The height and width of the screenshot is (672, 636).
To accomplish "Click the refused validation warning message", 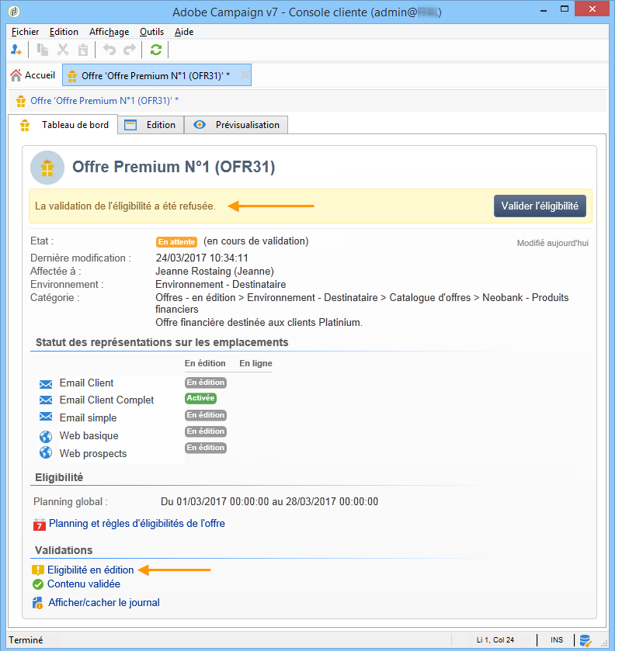I will pos(125,206).
